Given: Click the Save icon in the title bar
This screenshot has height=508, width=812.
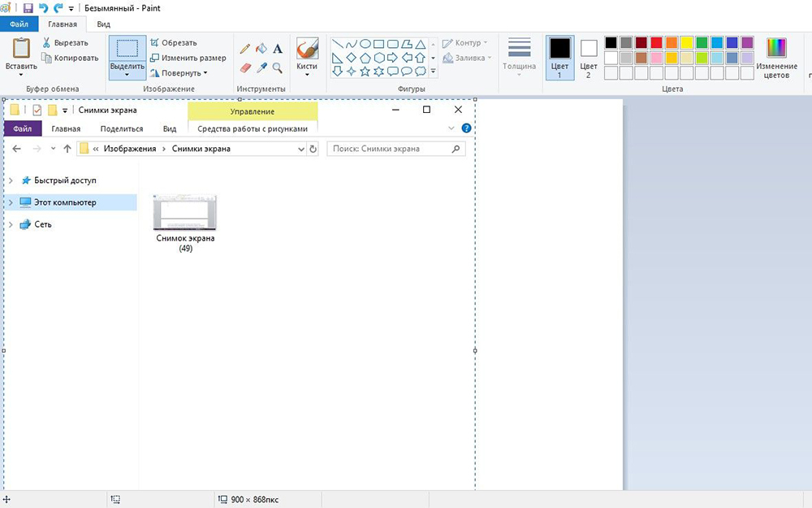Looking at the screenshot, I should (28, 7).
